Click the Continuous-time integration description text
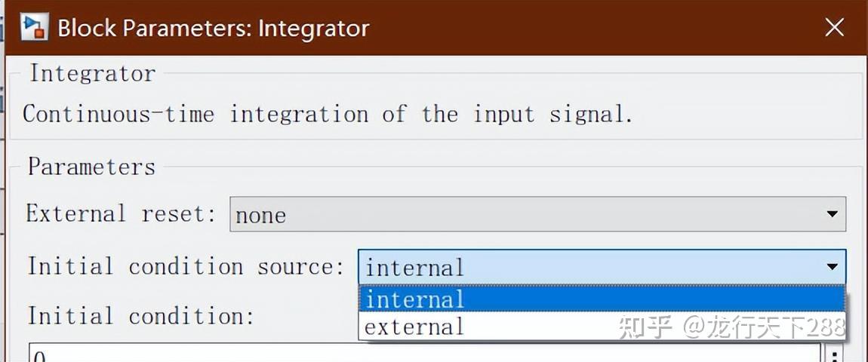This screenshot has width=868, height=362. [x=327, y=114]
